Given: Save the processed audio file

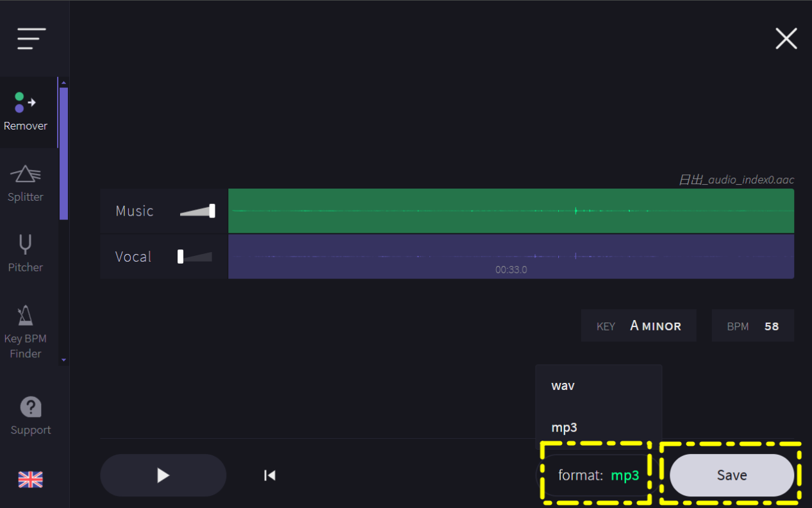Looking at the screenshot, I should [732, 475].
